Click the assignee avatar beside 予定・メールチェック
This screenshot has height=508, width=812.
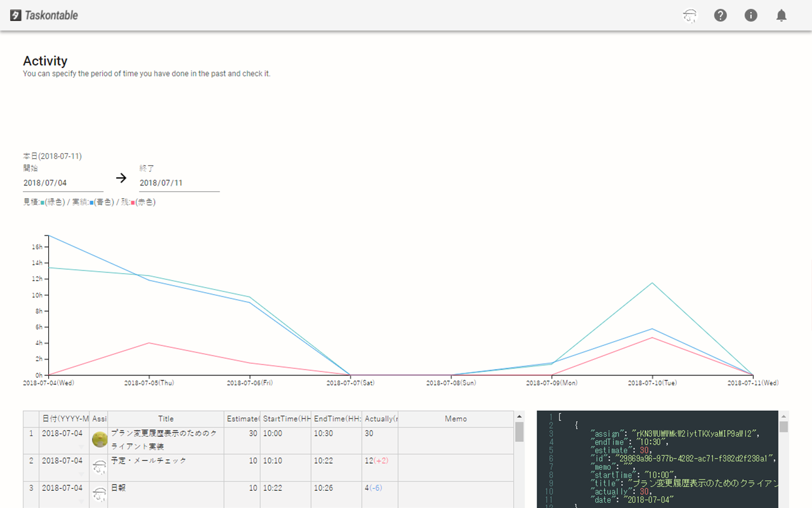100,466
